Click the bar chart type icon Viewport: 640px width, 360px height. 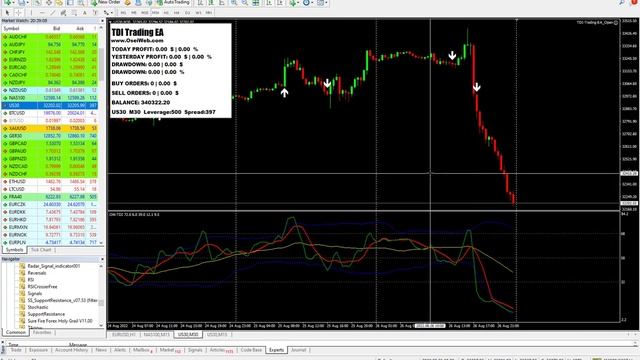coord(200,2)
